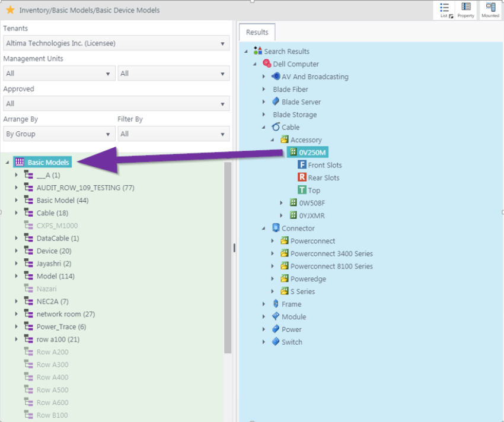Click the Basic Models root icon
Image resolution: width=504 pixels, height=422 pixels.
(20, 162)
